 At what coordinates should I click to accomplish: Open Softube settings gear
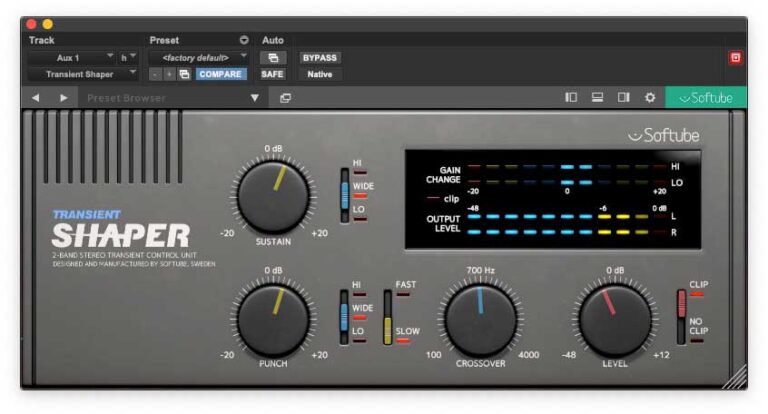(650, 98)
